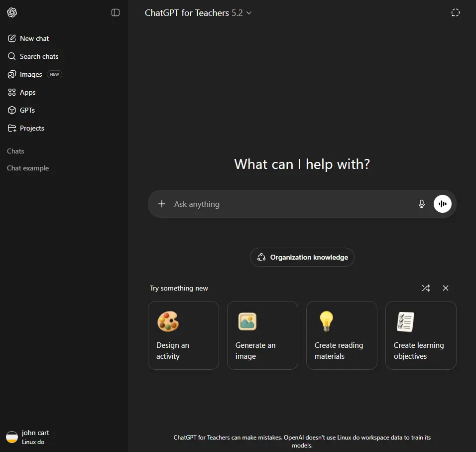Click the microphone dictation icon
476x452 pixels.
click(x=422, y=204)
